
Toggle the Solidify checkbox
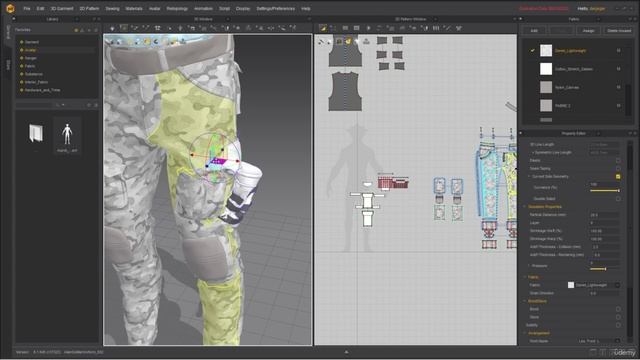[x=618, y=325]
